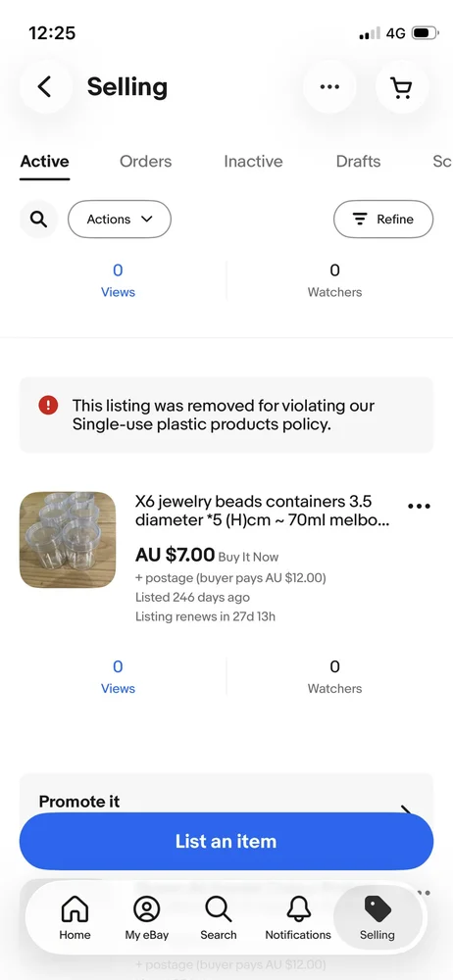
Task: Open Notifications bell in bottom navigation
Action: click(298, 917)
